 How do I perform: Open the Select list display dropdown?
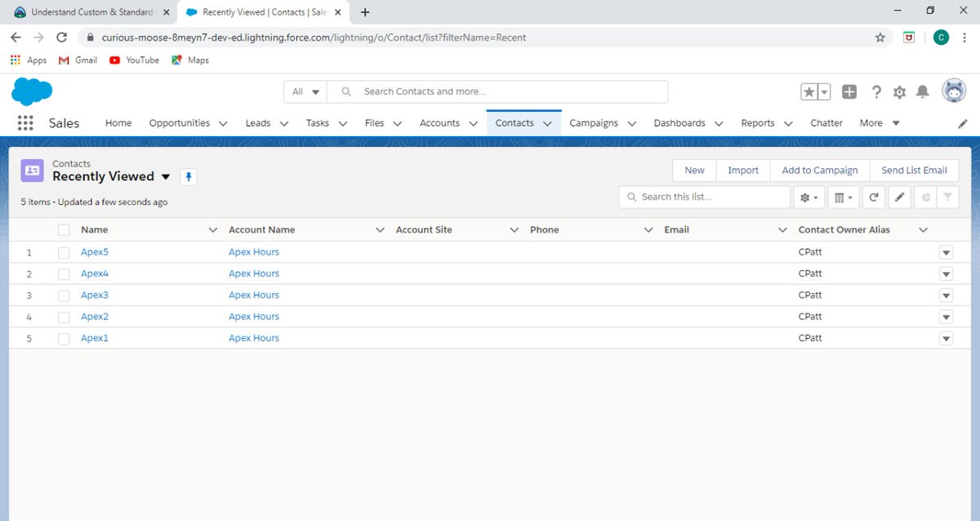[842, 197]
